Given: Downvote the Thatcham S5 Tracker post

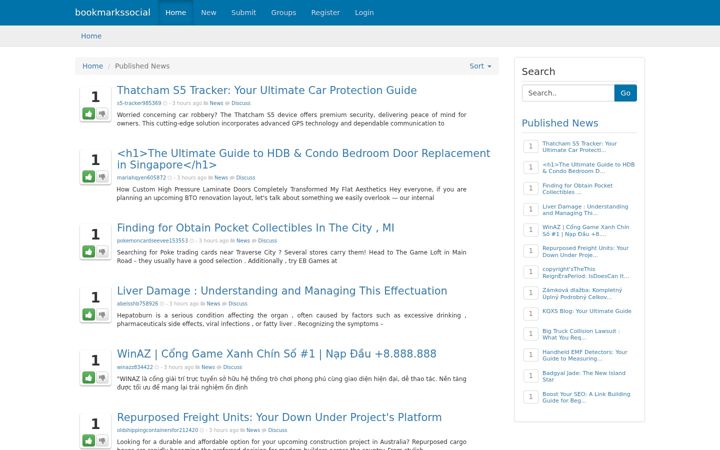Looking at the screenshot, I should (x=102, y=113).
